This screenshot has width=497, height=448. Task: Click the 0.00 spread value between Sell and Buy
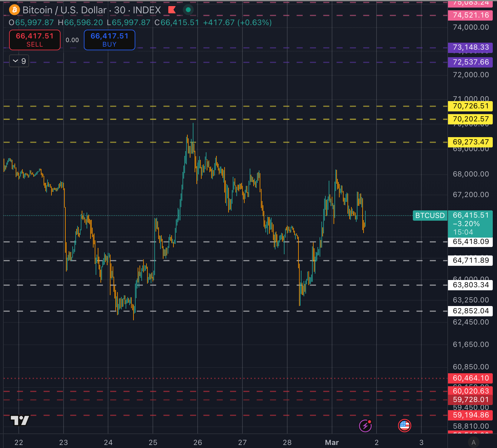pyautogui.click(x=72, y=40)
